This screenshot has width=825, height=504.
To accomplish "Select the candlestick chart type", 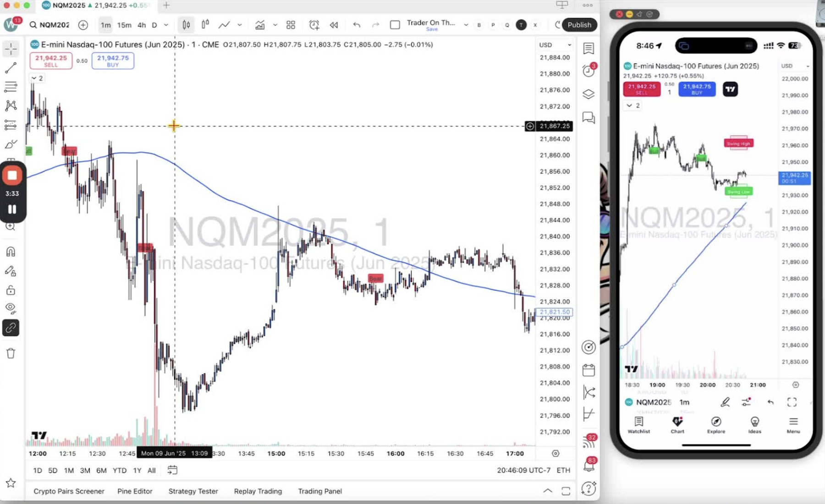I will point(205,24).
